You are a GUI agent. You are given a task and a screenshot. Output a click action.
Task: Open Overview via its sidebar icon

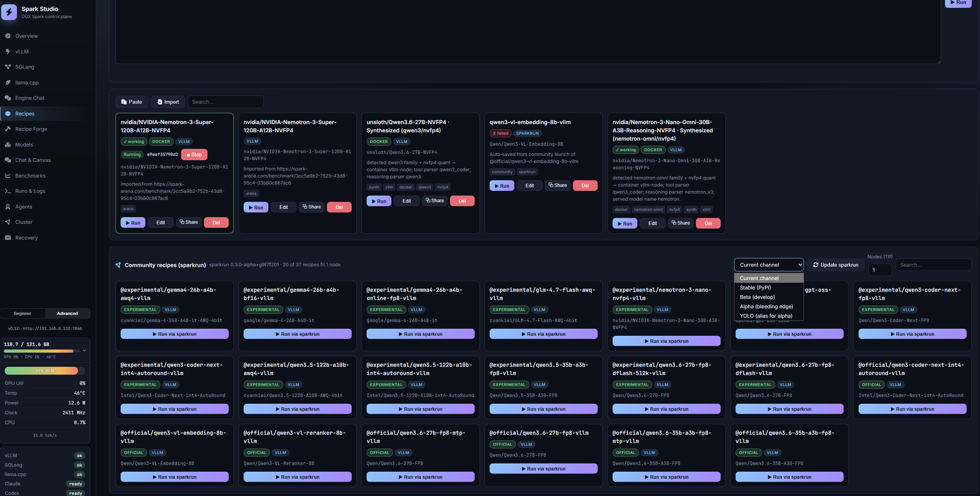(x=8, y=36)
